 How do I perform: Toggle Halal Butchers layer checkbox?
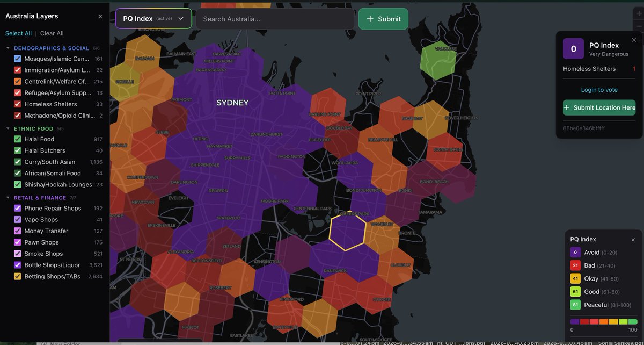18,150
